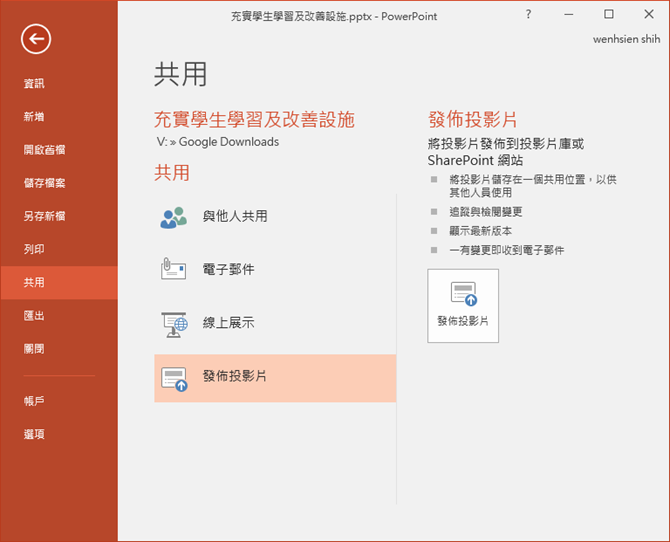Select the 與他人共用 option label

pos(235,216)
